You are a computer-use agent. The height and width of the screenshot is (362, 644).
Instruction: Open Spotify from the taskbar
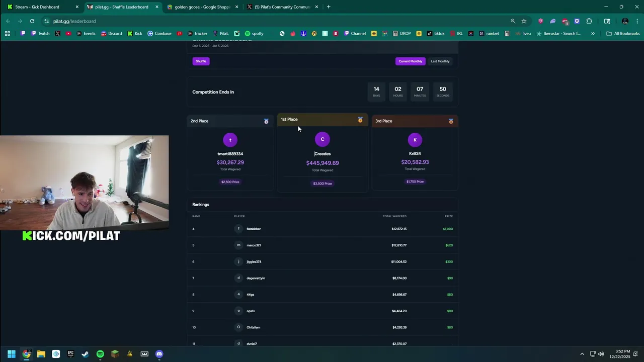100,354
